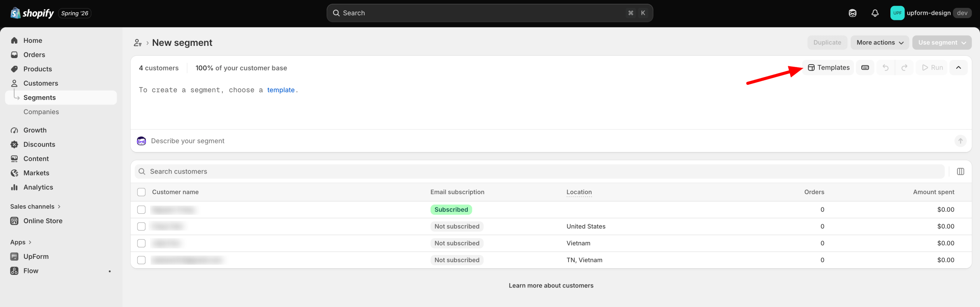Open Learn more about customers link
Screen dimensions: 980x307
tap(551, 286)
